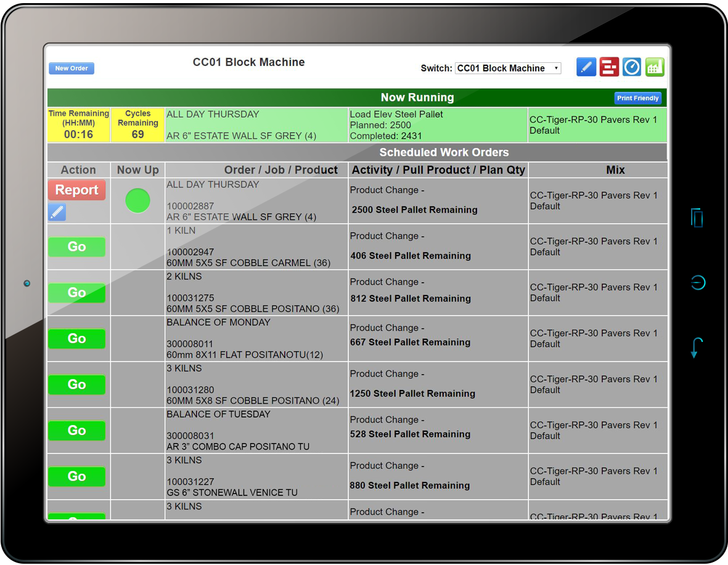The height and width of the screenshot is (565, 728).
Task: Click 1250 Steel Pallet Remaining
Action: 412,394
